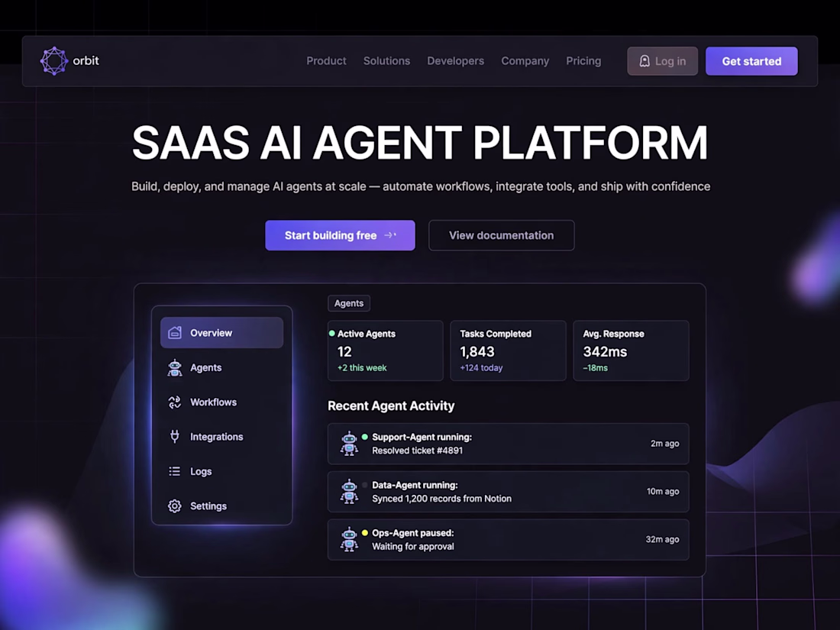Viewport: 840px width, 630px height.
Task: Click the Get started button
Action: tap(751, 61)
